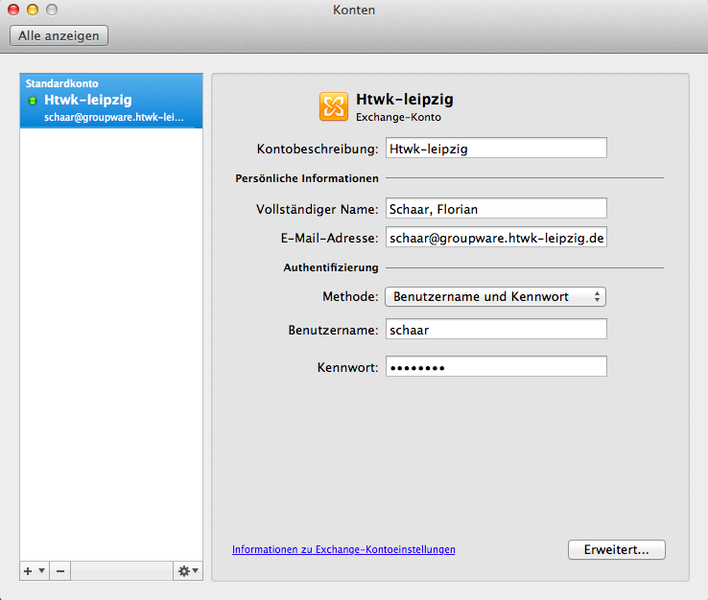This screenshot has height=600, width=708.
Task: Click the Exchange account logo icon
Action: [x=334, y=107]
